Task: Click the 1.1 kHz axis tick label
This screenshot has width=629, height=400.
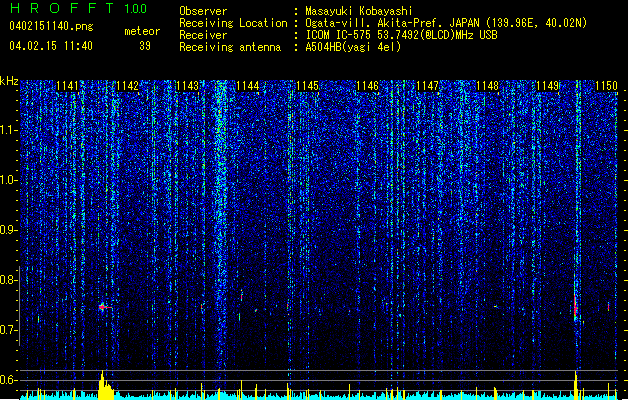Action: pyautogui.click(x=8, y=130)
